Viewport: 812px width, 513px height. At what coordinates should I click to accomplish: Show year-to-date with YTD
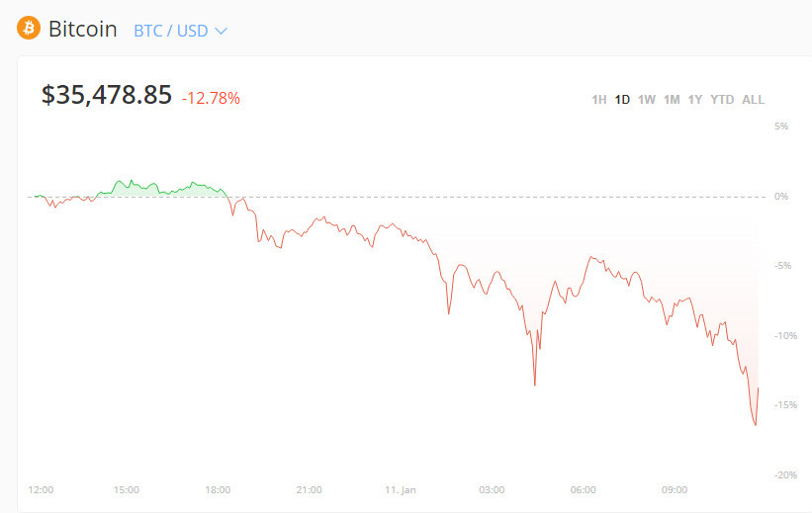[722, 100]
